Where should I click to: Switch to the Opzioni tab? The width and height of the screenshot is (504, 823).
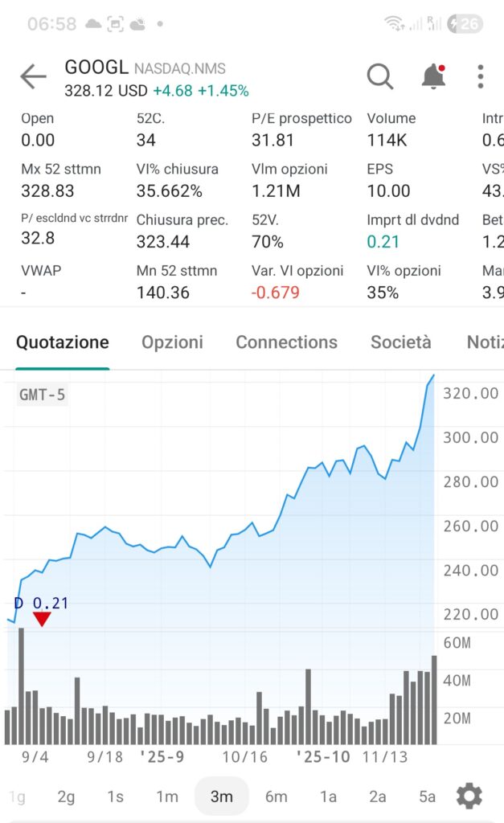172,342
